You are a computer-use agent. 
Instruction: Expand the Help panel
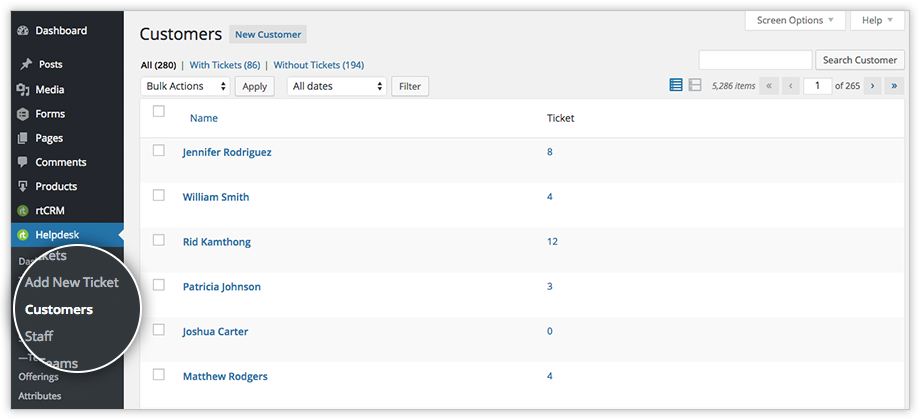pyautogui.click(x=877, y=20)
